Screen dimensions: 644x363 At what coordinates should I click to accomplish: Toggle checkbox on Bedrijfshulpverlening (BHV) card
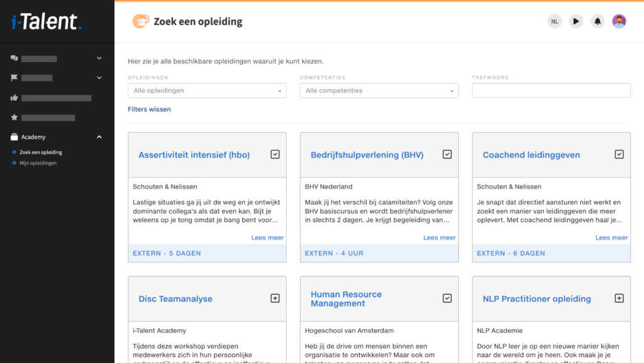447,154
